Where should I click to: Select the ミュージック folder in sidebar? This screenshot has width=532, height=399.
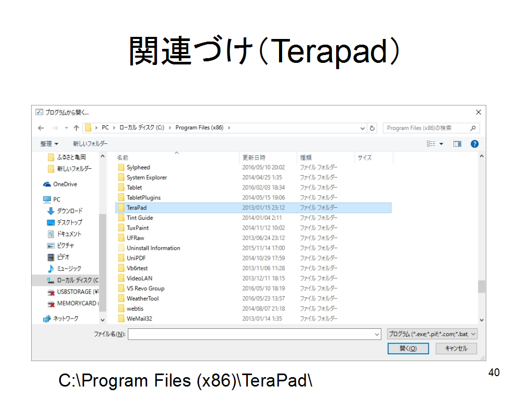pyautogui.click(x=69, y=269)
